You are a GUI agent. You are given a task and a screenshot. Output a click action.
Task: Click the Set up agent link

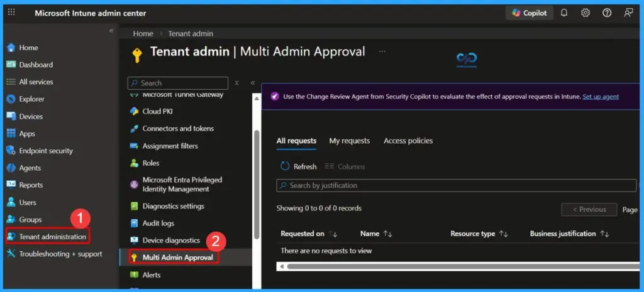click(601, 97)
